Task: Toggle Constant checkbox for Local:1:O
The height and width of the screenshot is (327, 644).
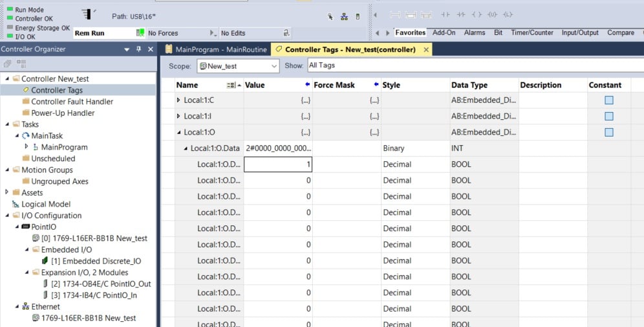Action: pyautogui.click(x=608, y=132)
